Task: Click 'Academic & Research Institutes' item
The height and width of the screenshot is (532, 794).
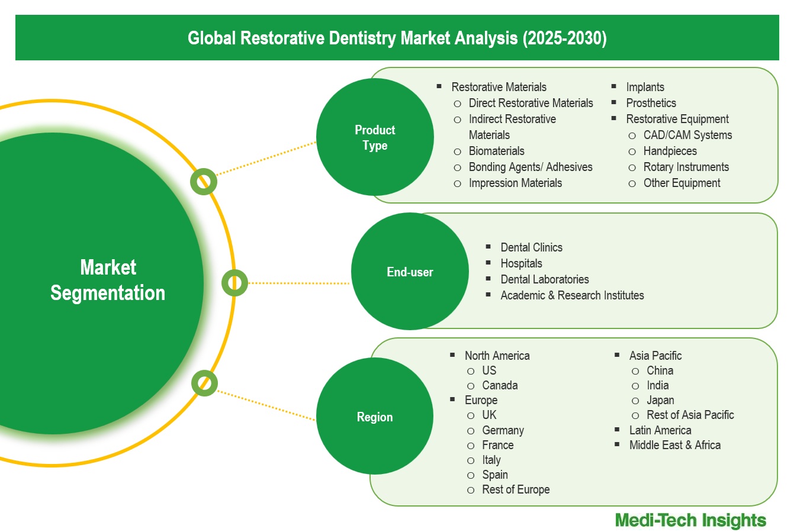Action: pos(572,295)
